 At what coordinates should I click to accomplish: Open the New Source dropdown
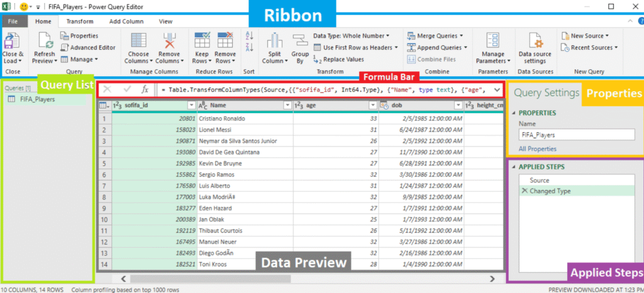[x=607, y=36]
